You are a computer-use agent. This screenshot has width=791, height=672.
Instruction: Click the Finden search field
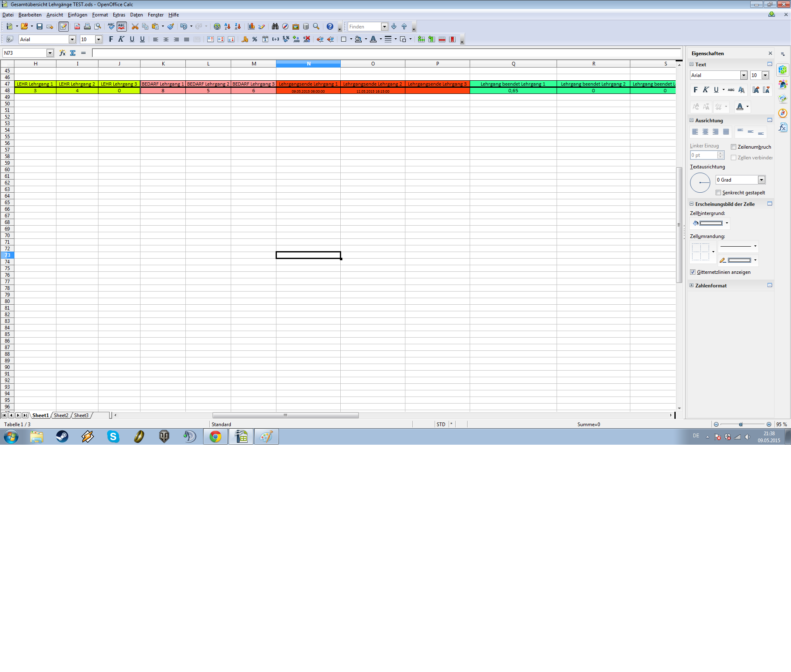pyautogui.click(x=364, y=27)
